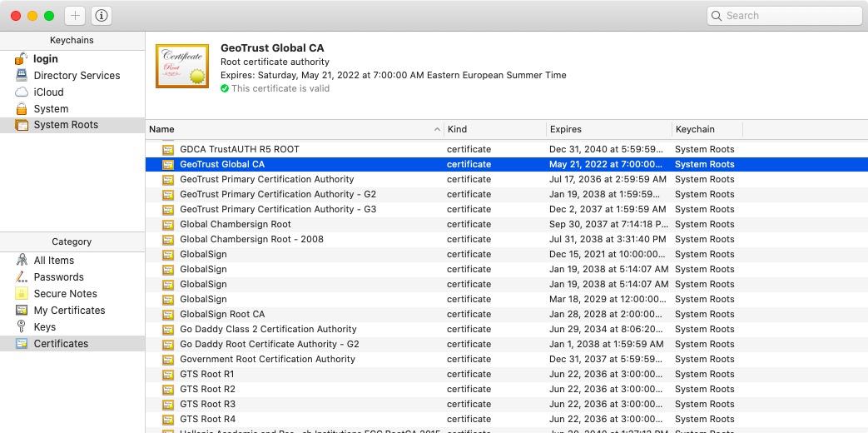Select Global Chambersign Root - 2008 row
This screenshot has width=868, height=433.
(x=507, y=239)
